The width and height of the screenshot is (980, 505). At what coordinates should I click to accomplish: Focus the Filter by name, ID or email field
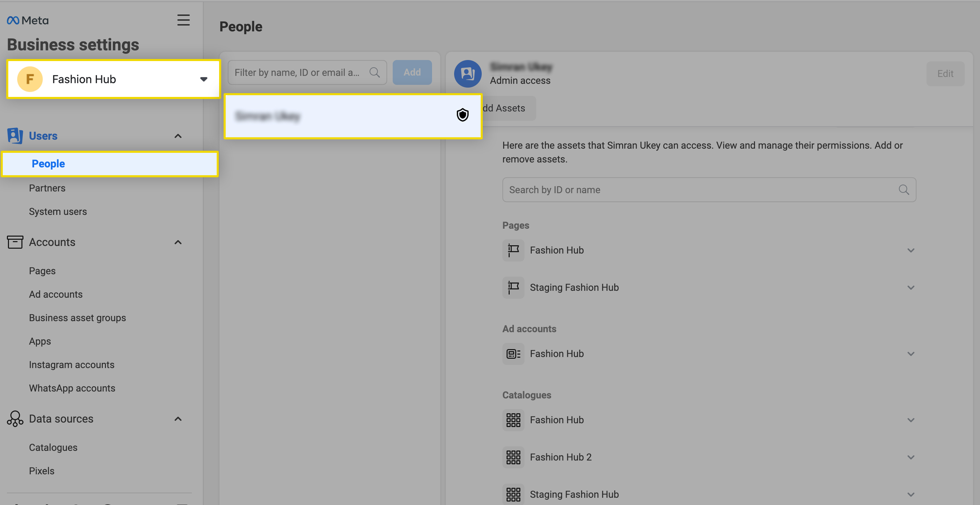pyautogui.click(x=307, y=72)
